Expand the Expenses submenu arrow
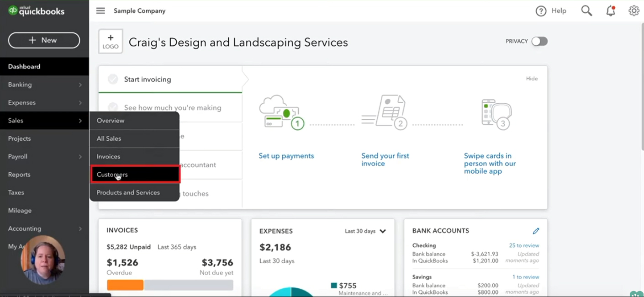The image size is (644, 297). click(x=80, y=103)
